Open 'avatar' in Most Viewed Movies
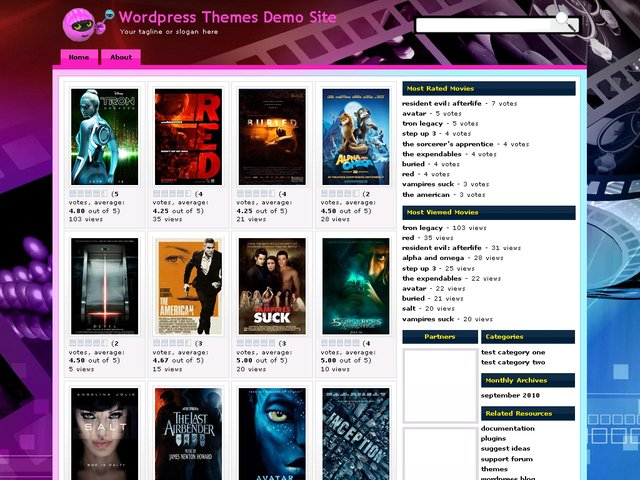The image size is (640, 480). pos(414,289)
